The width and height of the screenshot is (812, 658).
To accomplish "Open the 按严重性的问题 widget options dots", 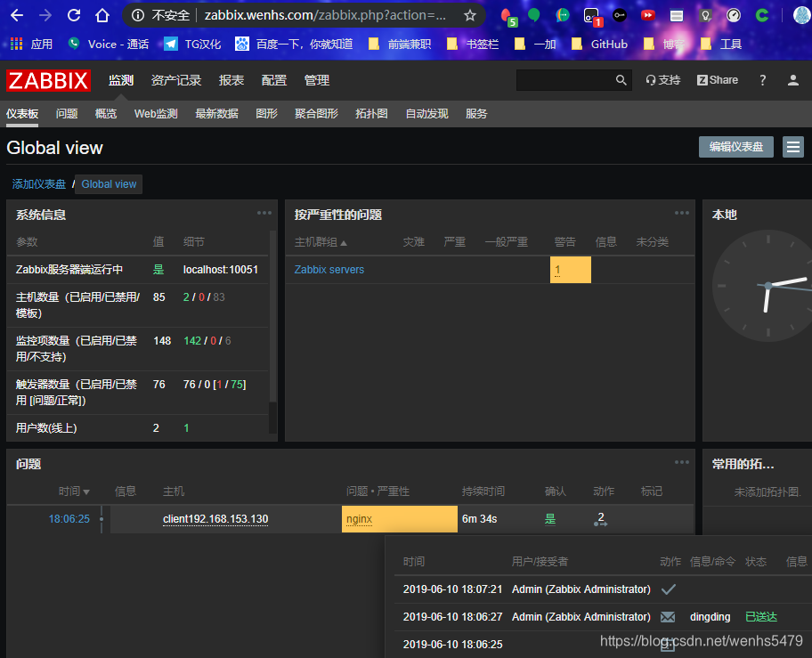I will (681, 213).
